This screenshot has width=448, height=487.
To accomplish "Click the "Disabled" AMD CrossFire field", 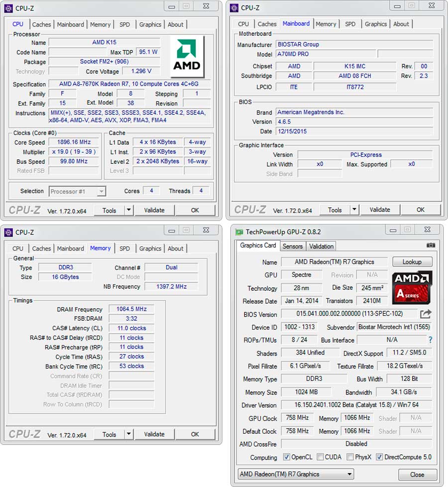I will point(356,444).
